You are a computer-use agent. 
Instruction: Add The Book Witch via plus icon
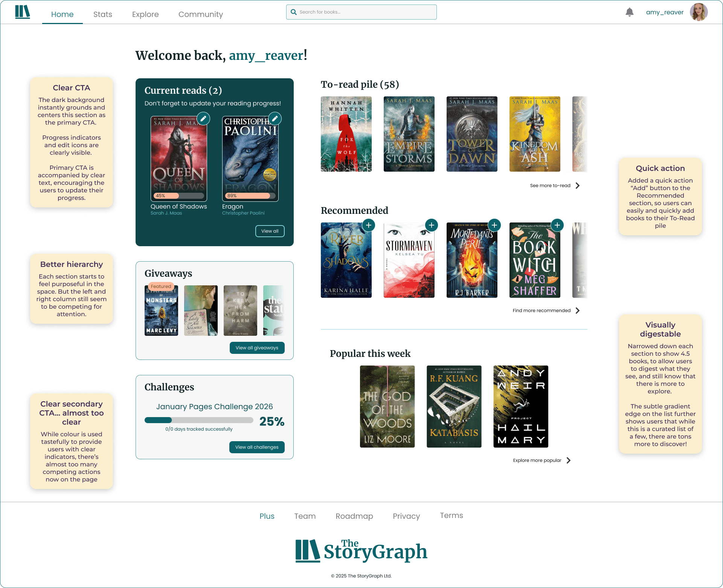coord(557,225)
